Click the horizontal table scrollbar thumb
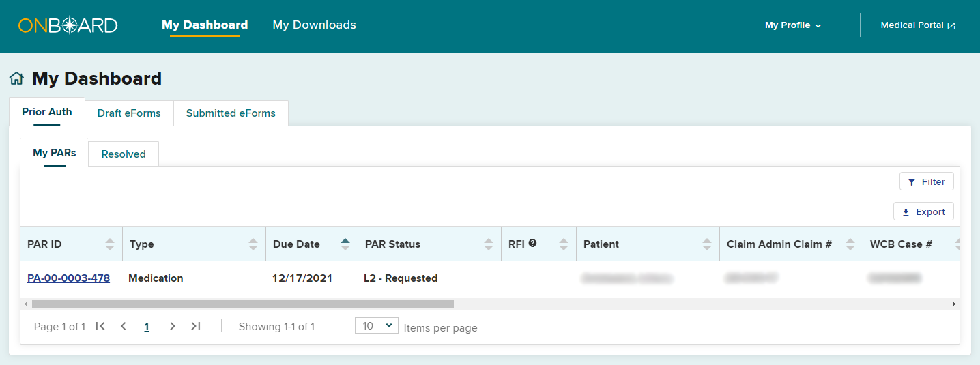Image resolution: width=980 pixels, height=365 pixels. (242, 304)
